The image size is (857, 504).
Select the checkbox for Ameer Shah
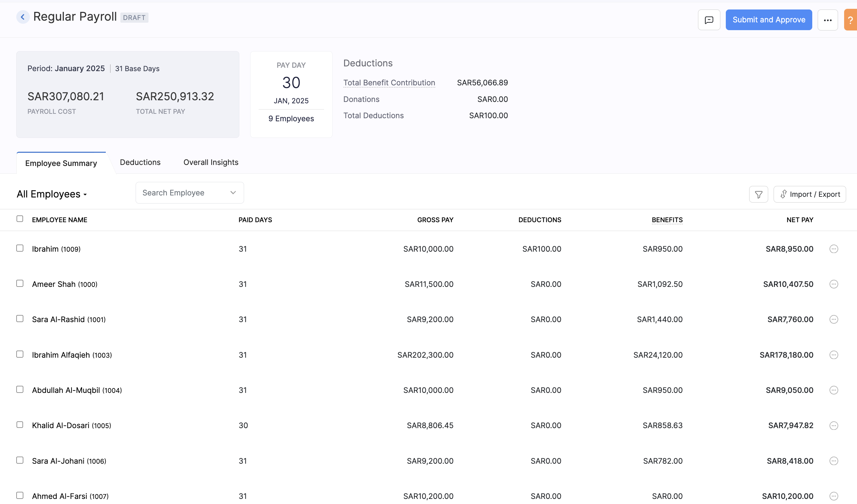point(20,283)
